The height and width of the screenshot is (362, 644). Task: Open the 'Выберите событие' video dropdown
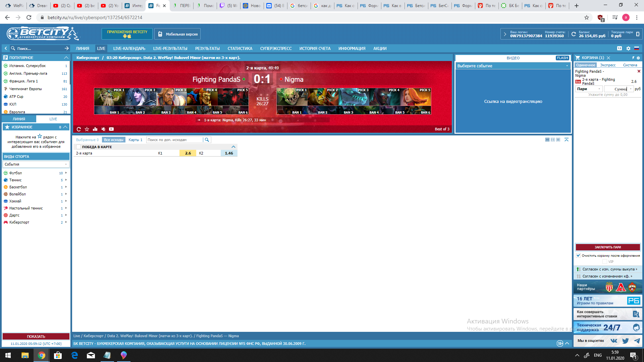[x=513, y=66]
